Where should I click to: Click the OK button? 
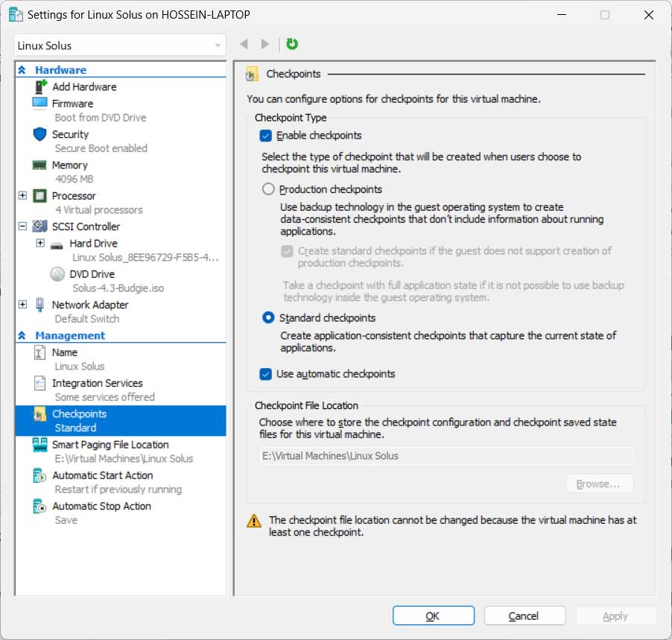point(434,615)
